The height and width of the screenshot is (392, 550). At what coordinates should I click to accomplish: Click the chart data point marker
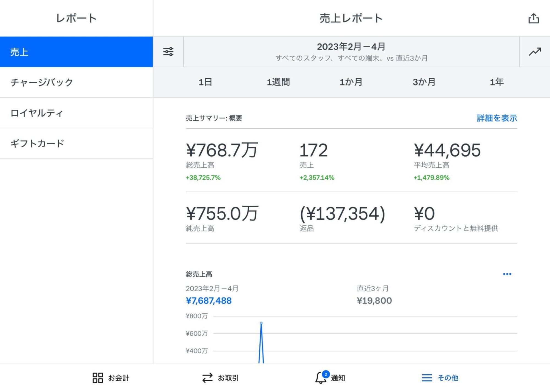point(261,323)
